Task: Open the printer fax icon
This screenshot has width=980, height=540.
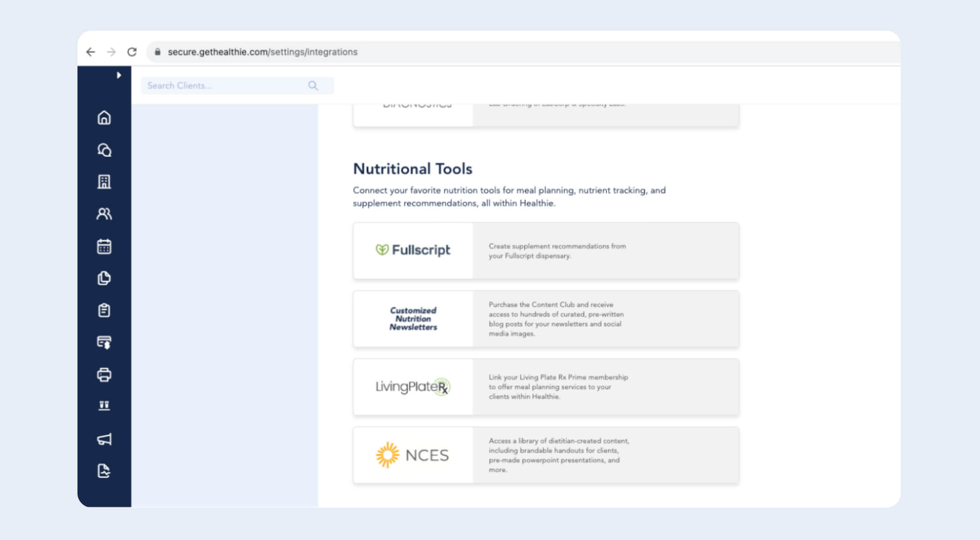Action: click(x=104, y=374)
